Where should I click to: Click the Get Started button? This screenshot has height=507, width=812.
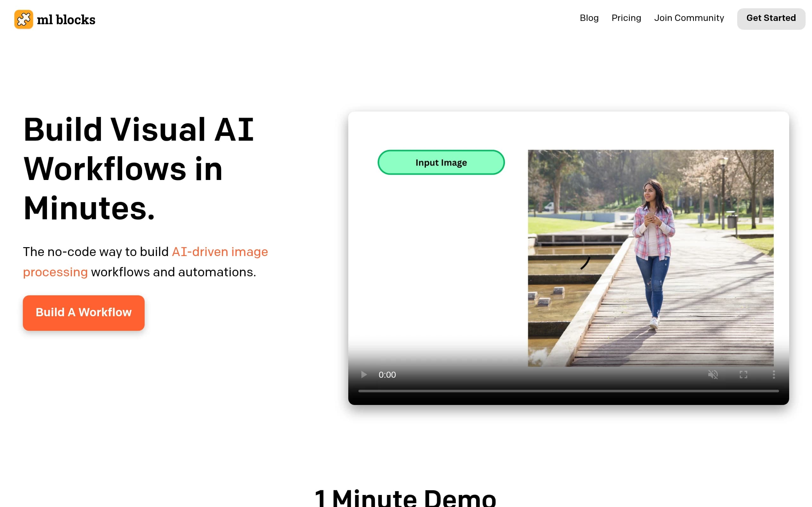[x=771, y=19]
